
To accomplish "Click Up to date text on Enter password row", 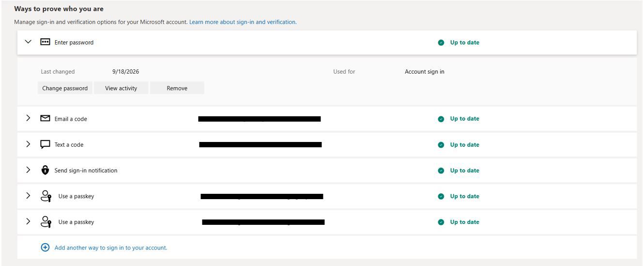I will (465, 43).
